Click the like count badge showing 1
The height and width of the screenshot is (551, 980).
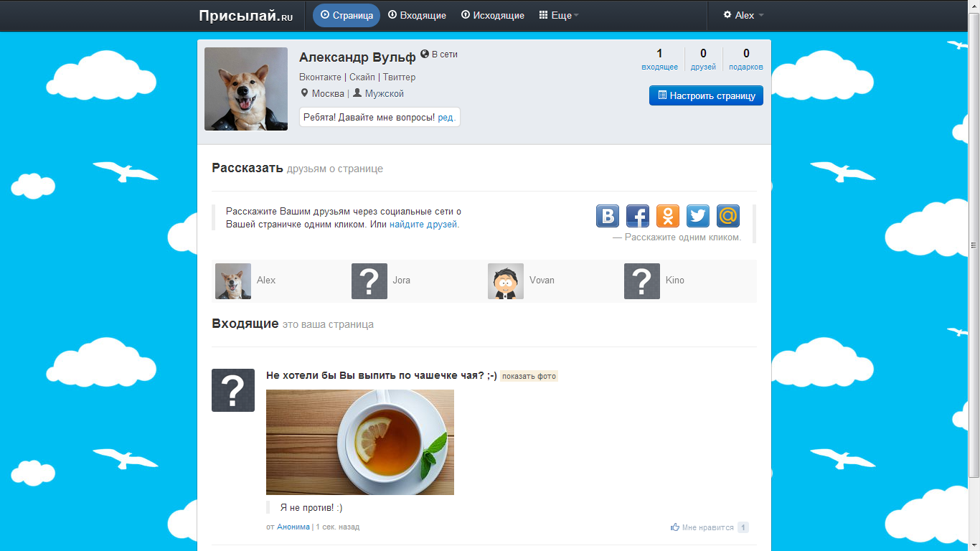[x=743, y=527]
